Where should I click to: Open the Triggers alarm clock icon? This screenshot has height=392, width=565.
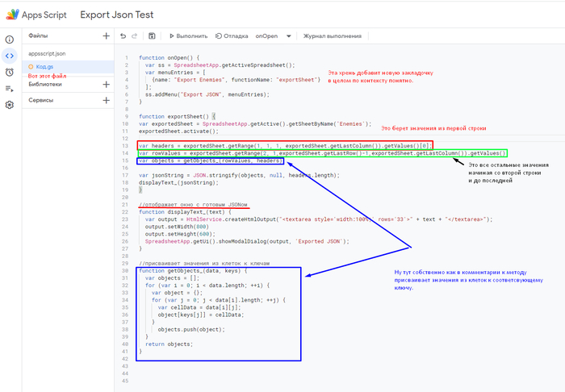coord(9,72)
